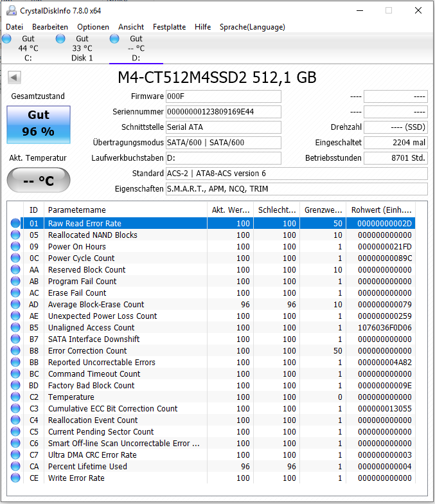Click raw value 000000013055
The width and height of the screenshot is (435, 504).
click(384, 409)
